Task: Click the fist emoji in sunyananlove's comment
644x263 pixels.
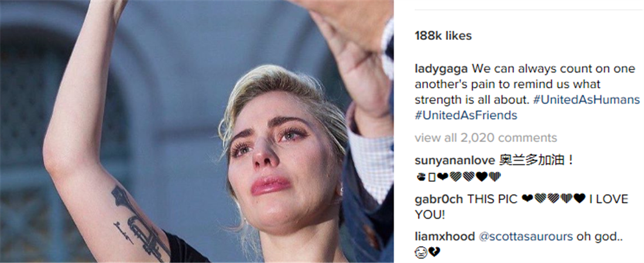Action: pos(420,177)
